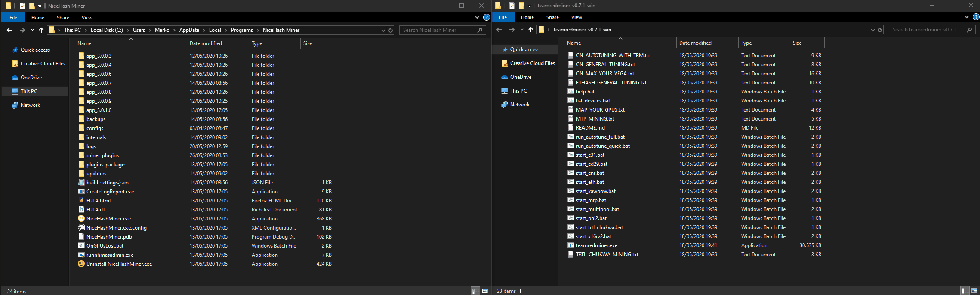Viewport: 980px width, 295px height.
Task: Open recent locations dropdown in NiceHash window
Action: [x=32, y=30]
